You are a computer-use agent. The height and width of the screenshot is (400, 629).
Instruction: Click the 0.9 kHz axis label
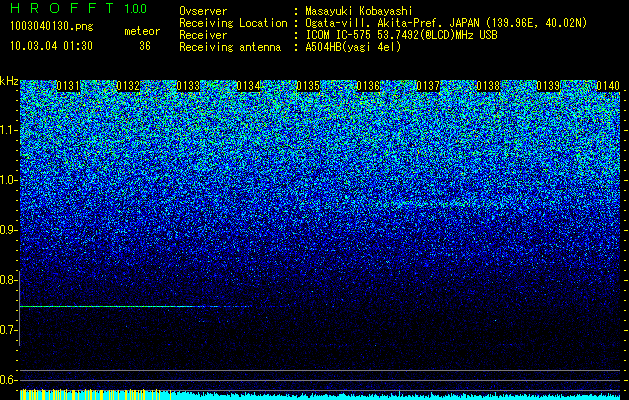click(8, 230)
